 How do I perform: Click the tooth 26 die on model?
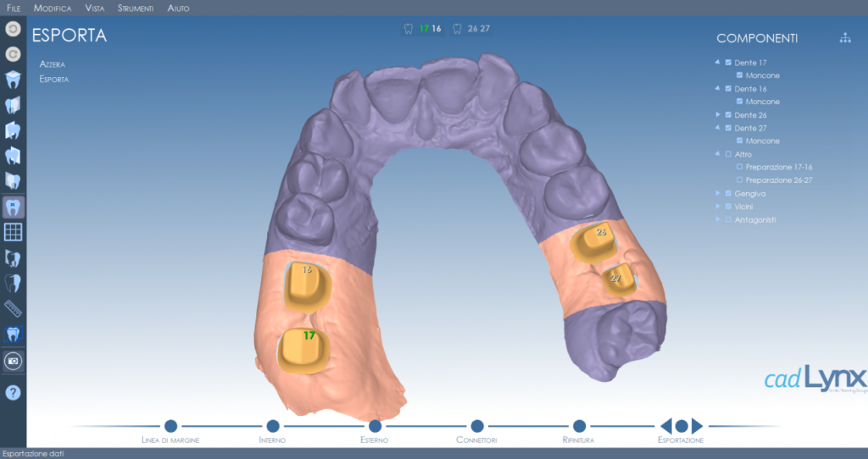(593, 243)
